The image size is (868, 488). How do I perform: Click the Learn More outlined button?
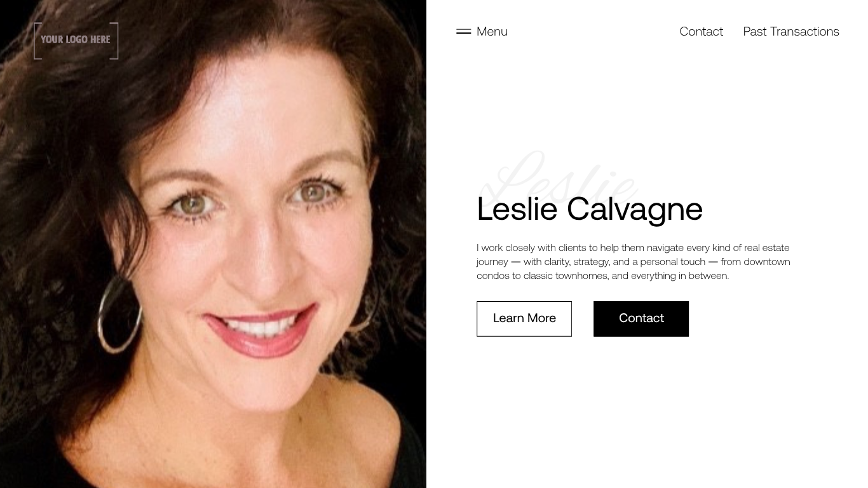(524, 319)
